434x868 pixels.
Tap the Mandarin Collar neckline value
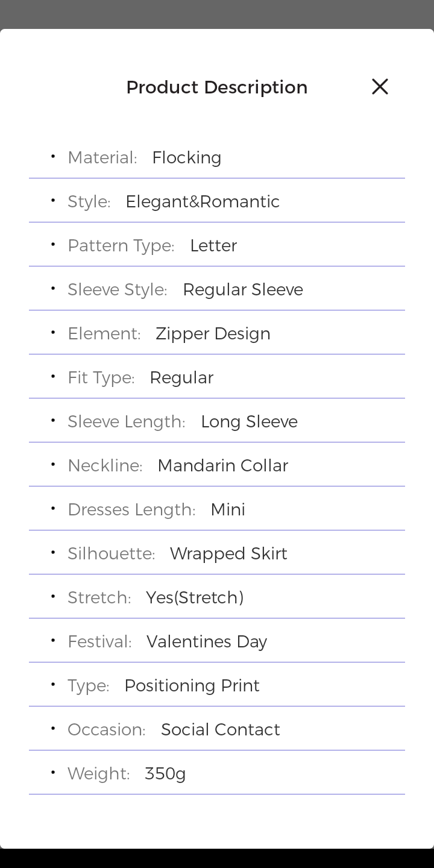(222, 465)
